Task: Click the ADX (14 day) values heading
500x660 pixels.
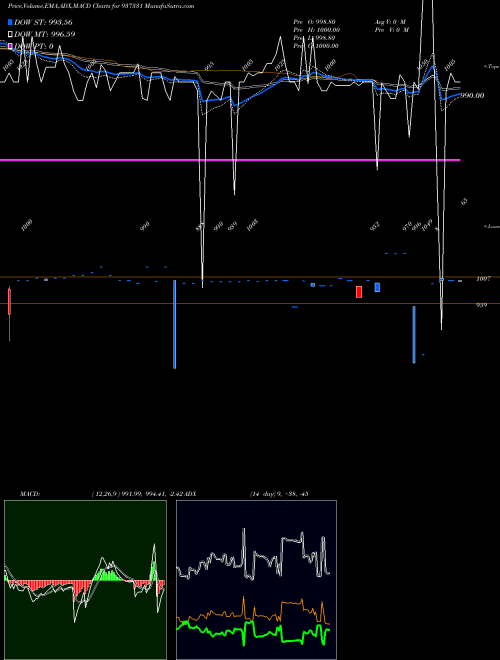Action: pos(279,494)
